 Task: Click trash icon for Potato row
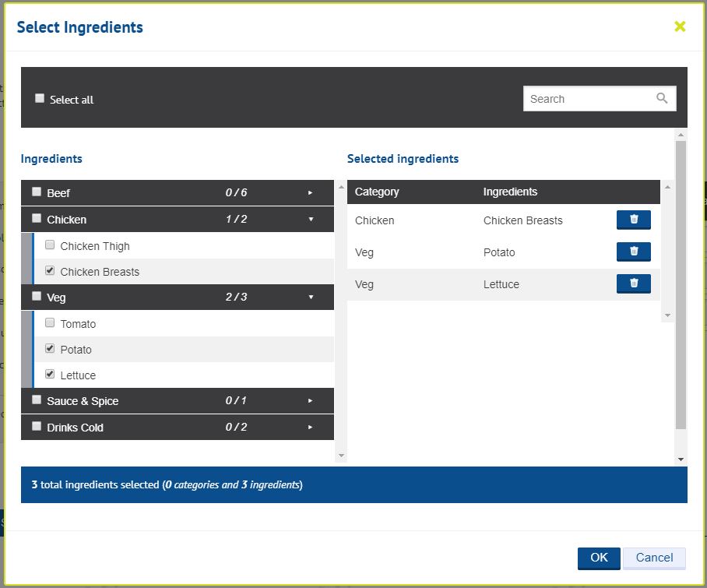(633, 252)
